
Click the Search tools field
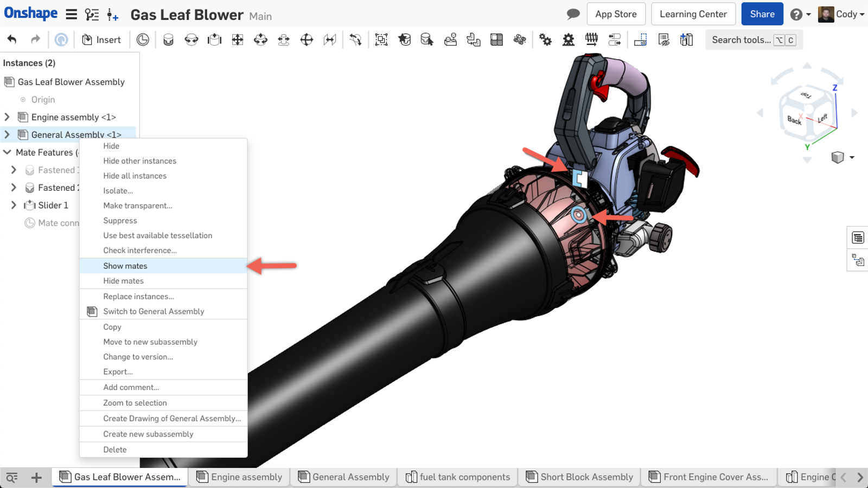[x=741, y=40]
